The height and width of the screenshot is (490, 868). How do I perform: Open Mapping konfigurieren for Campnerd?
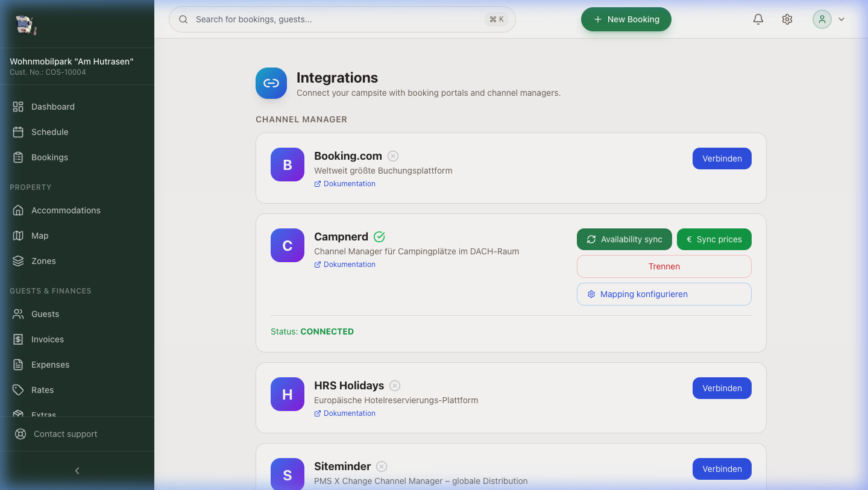click(x=664, y=294)
